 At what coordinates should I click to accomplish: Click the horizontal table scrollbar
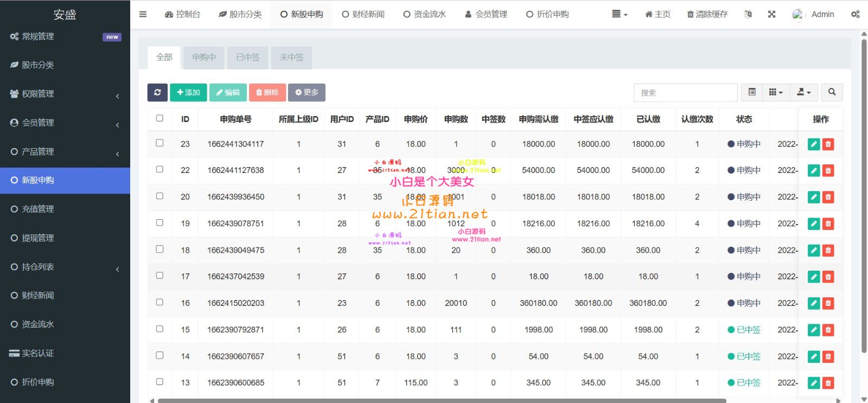pos(442,401)
